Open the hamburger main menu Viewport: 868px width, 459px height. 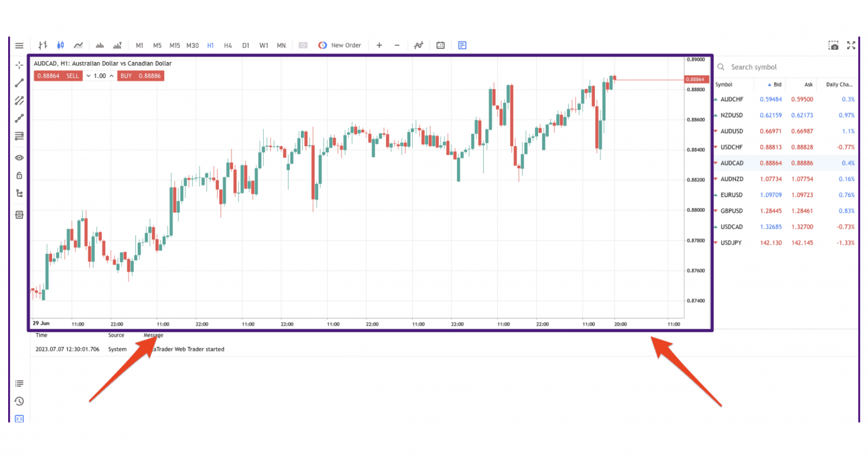click(x=19, y=45)
